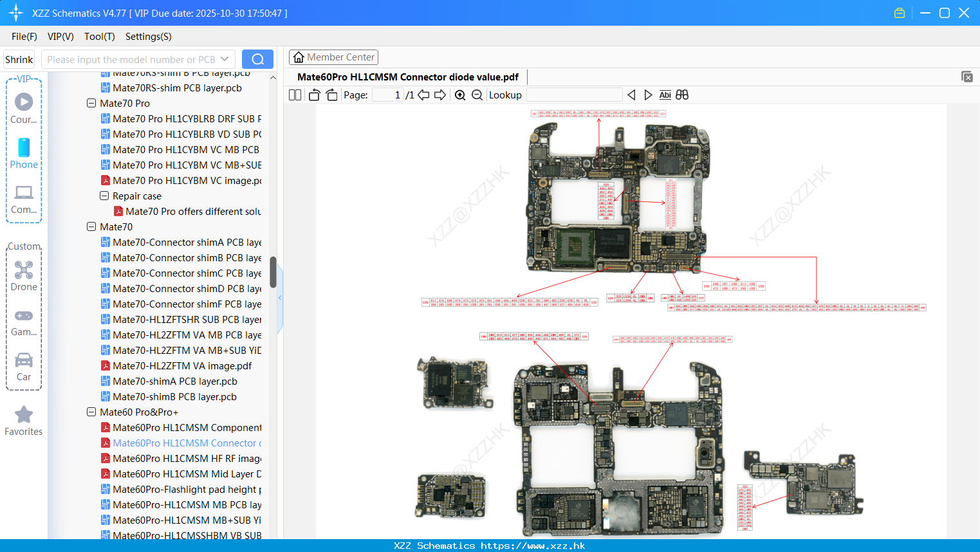980x552 pixels.
Task: Zoom out of the PDF
Action: (x=477, y=95)
